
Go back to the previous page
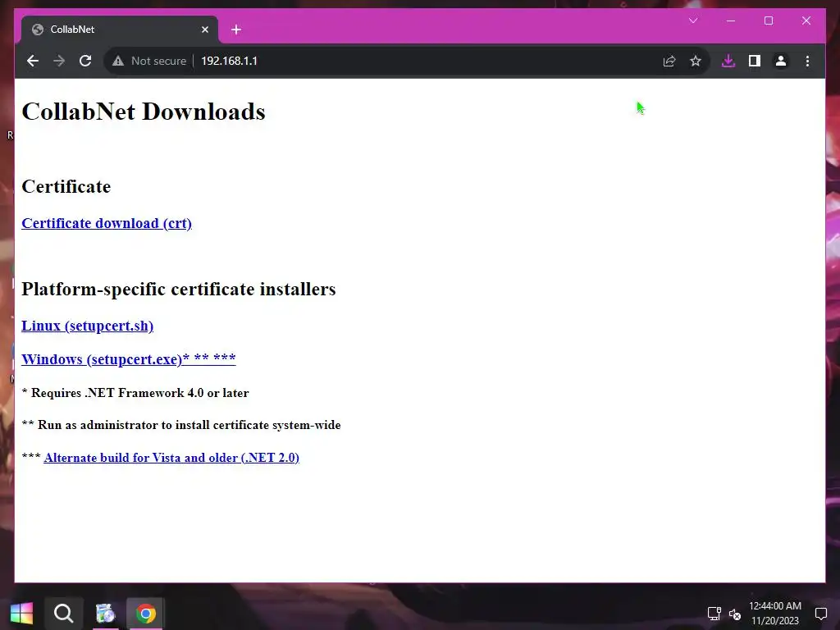(33, 61)
